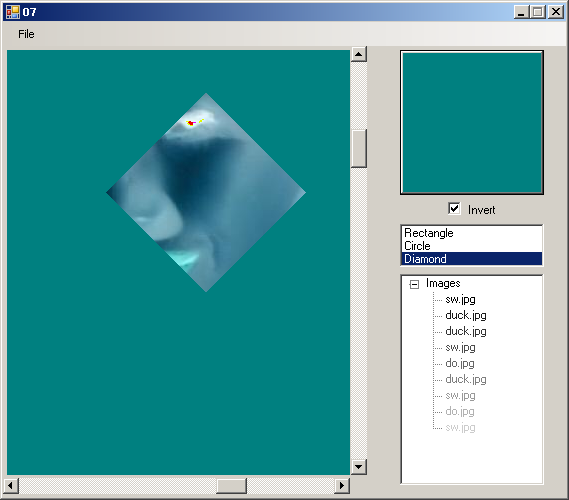569x500 pixels.
Task: Click the vertical scrollbar up arrow
Action: pyautogui.click(x=359, y=54)
